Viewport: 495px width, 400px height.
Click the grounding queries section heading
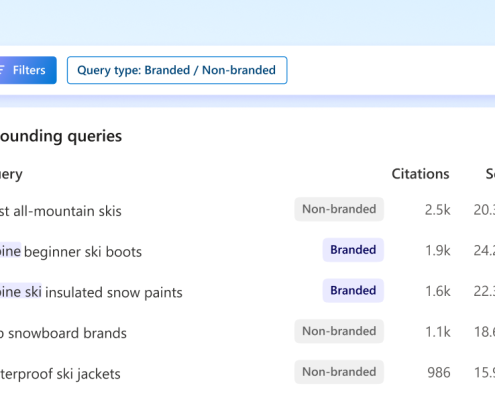click(61, 137)
